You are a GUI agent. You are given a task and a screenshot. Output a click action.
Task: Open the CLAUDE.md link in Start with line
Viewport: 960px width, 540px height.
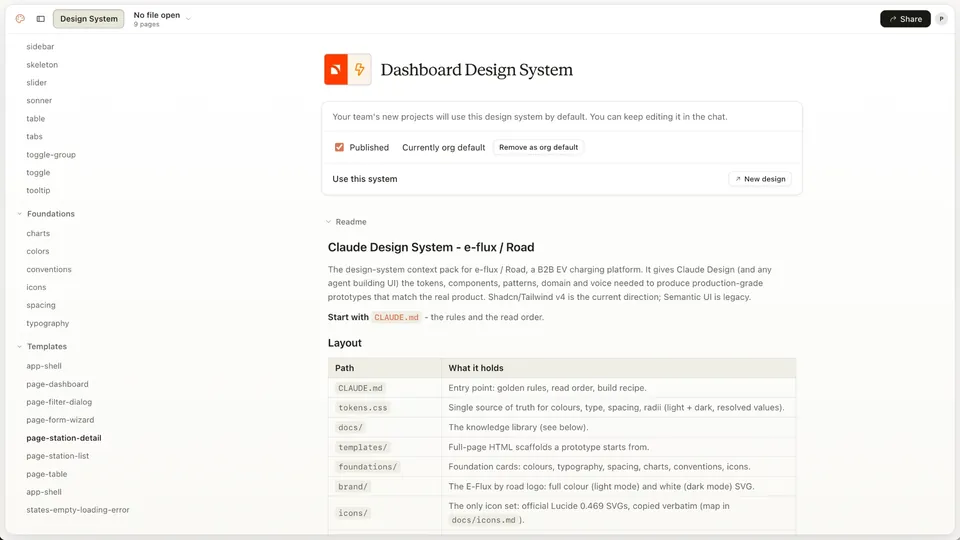pyautogui.click(x=396, y=317)
